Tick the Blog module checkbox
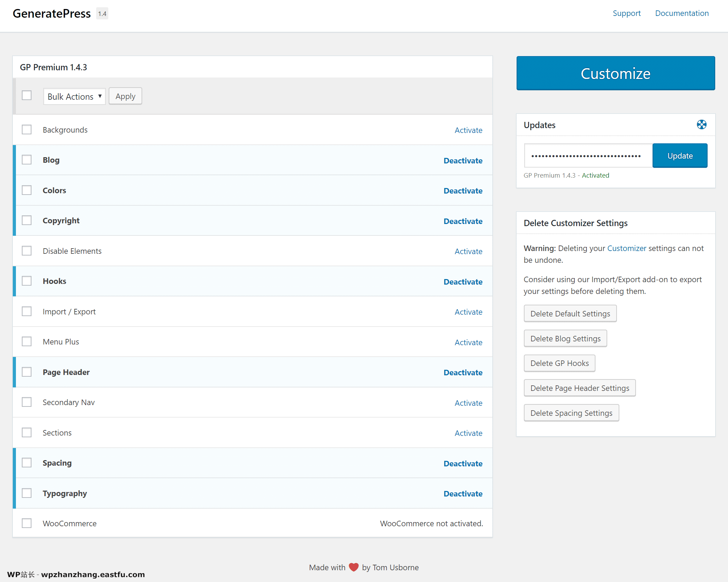The width and height of the screenshot is (728, 582). (x=27, y=160)
